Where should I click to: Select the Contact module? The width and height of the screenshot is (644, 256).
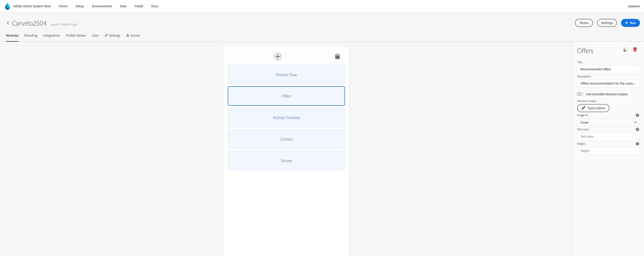point(286,139)
